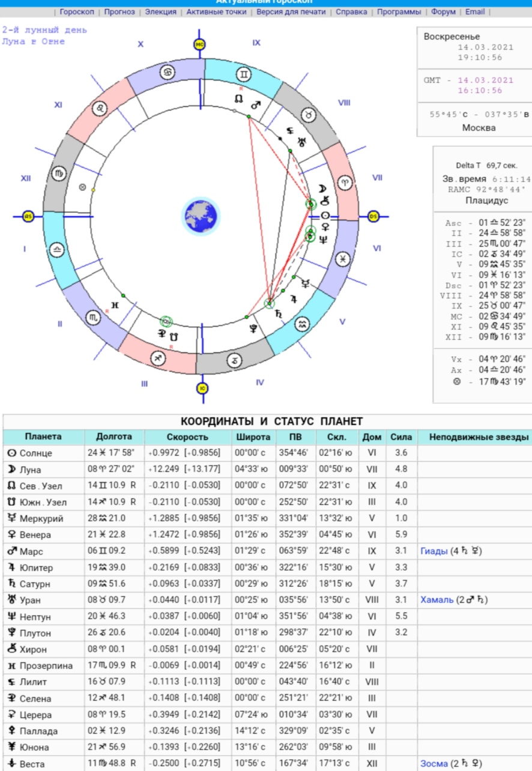Click the Скорость column header

tap(187, 437)
